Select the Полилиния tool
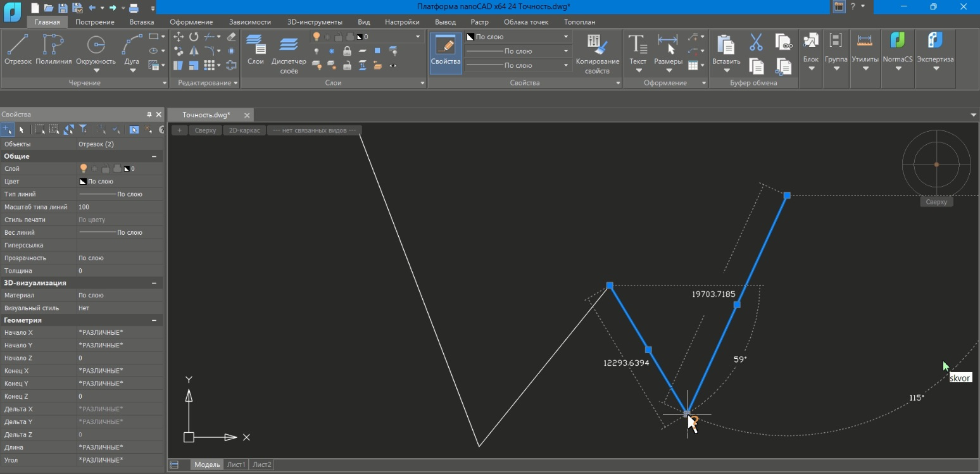 pos(53,50)
